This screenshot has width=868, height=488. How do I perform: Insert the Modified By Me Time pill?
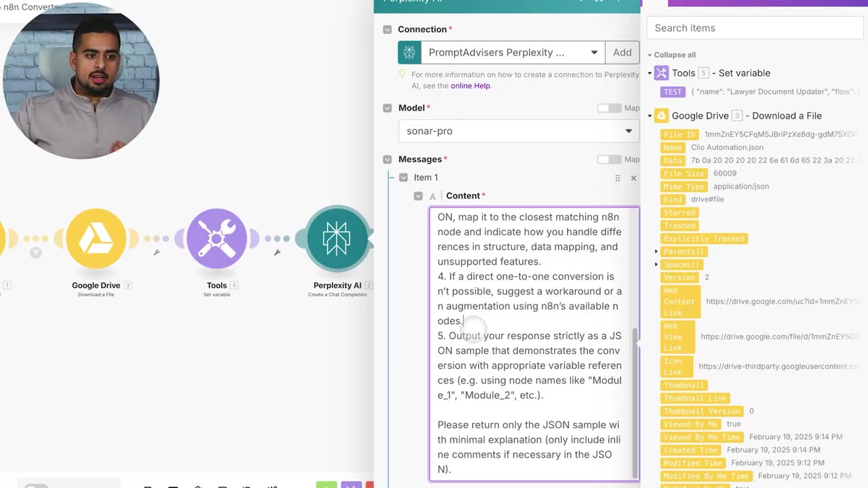coord(706,476)
